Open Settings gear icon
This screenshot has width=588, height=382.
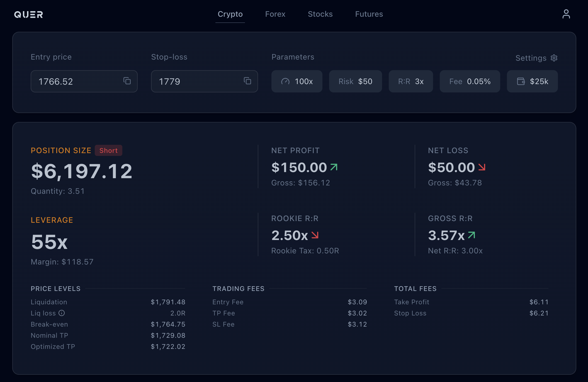[554, 58]
